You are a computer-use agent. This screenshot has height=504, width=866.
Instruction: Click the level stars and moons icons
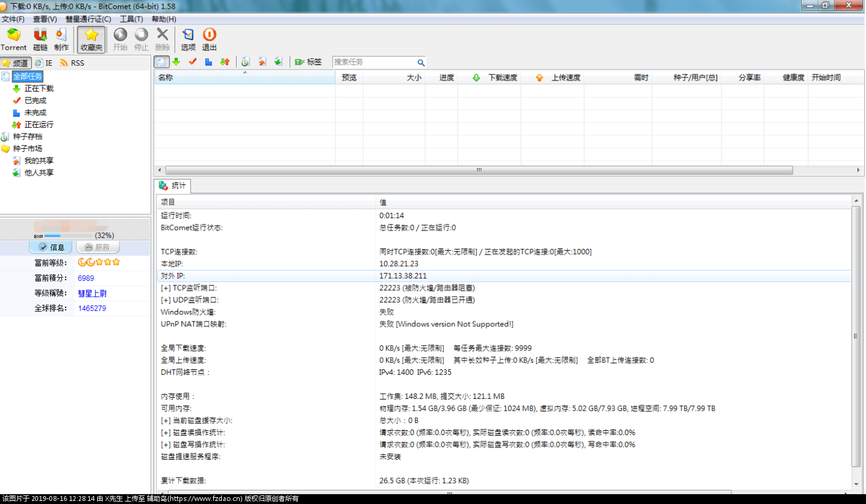pos(98,262)
